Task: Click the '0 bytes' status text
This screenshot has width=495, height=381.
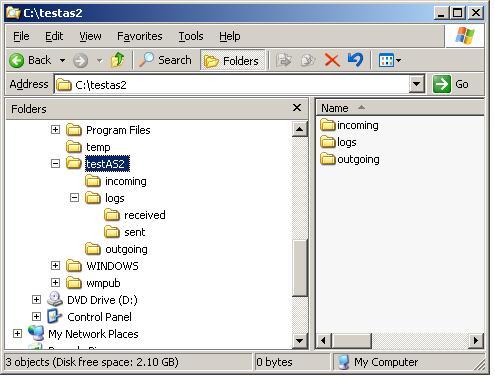Action: (x=274, y=362)
